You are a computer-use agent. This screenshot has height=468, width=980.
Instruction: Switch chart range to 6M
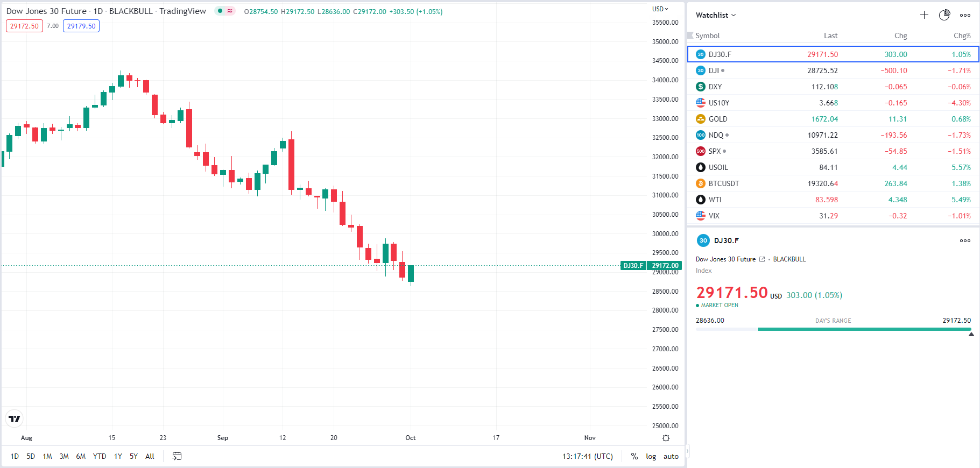tap(81, 456)
